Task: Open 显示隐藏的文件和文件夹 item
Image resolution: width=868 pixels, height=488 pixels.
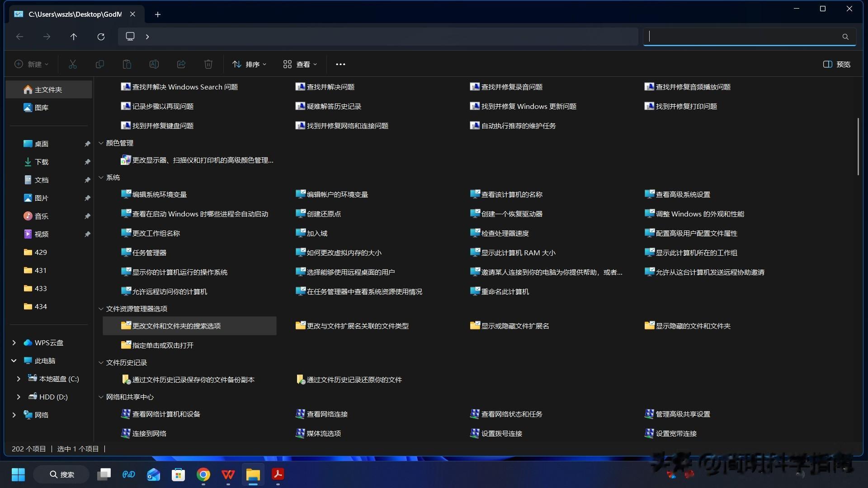Action: tap(693, 326)
